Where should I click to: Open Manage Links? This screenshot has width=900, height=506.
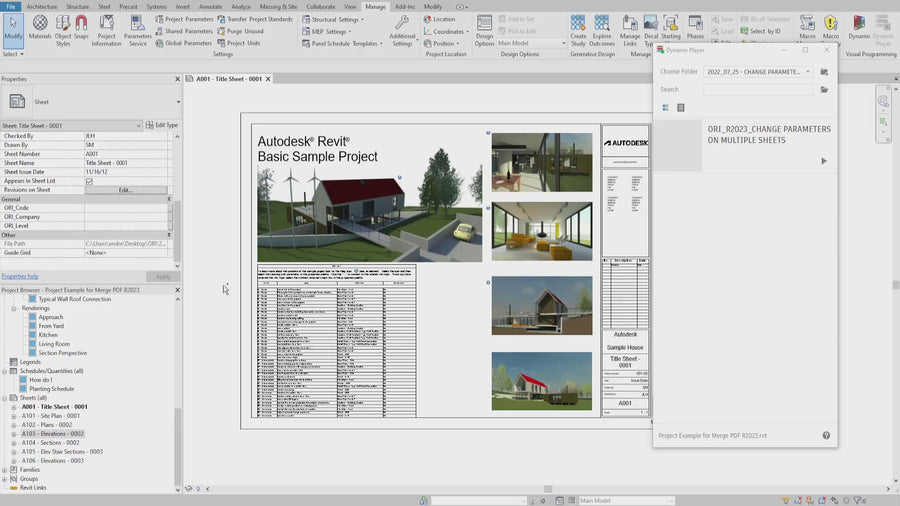(630, 31)
